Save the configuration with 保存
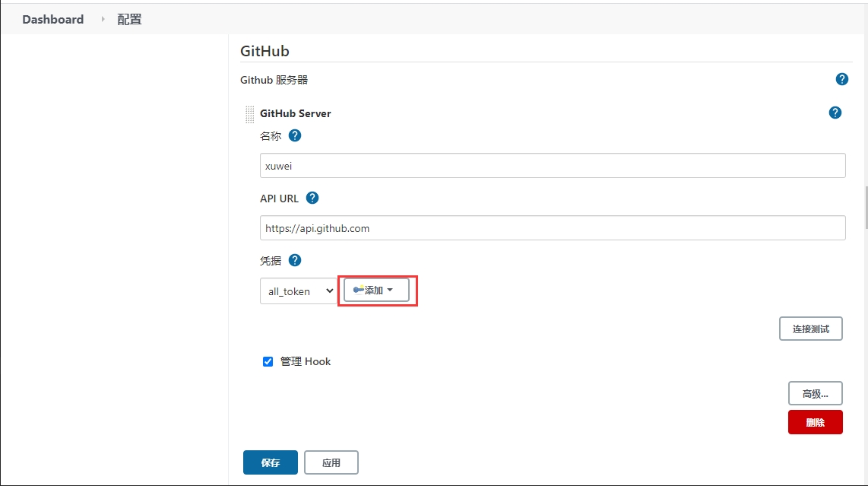 point(270,462)
